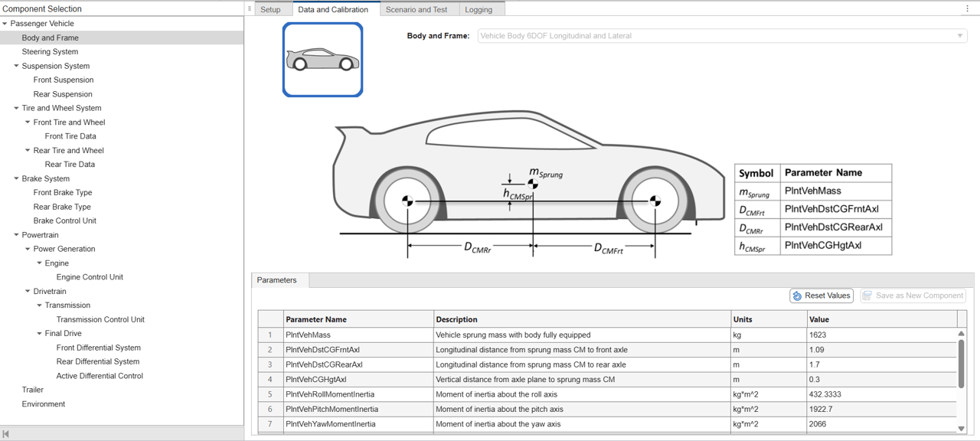Select Brake Control Unit item
The height and width of the screenshot is (441, 980).
point(65,220)
